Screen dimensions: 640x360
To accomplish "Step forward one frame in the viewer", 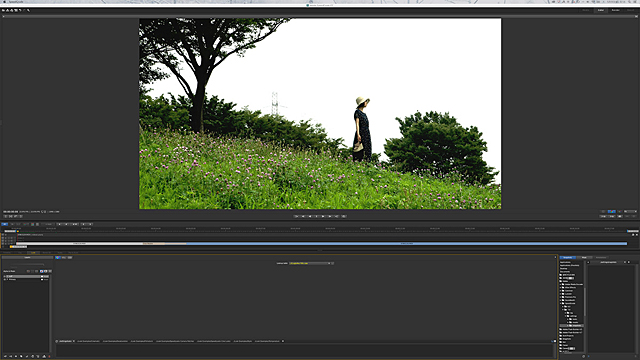I will 330,216.
